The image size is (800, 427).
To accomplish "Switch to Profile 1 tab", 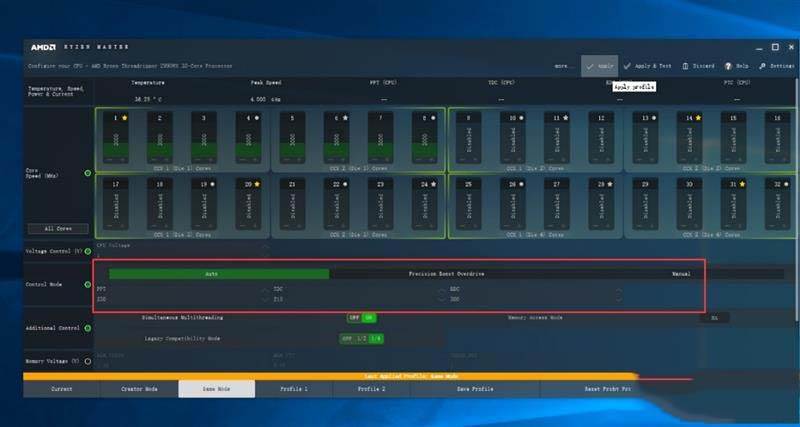I will tap(293, 388).
